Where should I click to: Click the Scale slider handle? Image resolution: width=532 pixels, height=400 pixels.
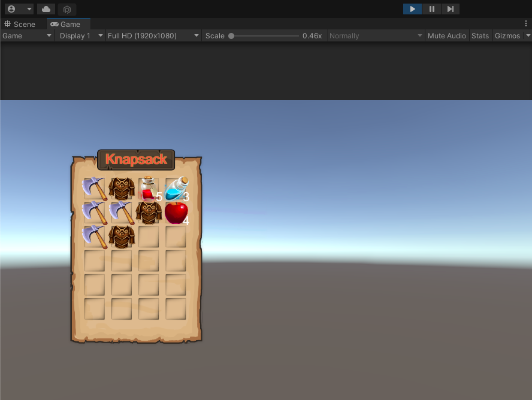click(x=231, y=36)
